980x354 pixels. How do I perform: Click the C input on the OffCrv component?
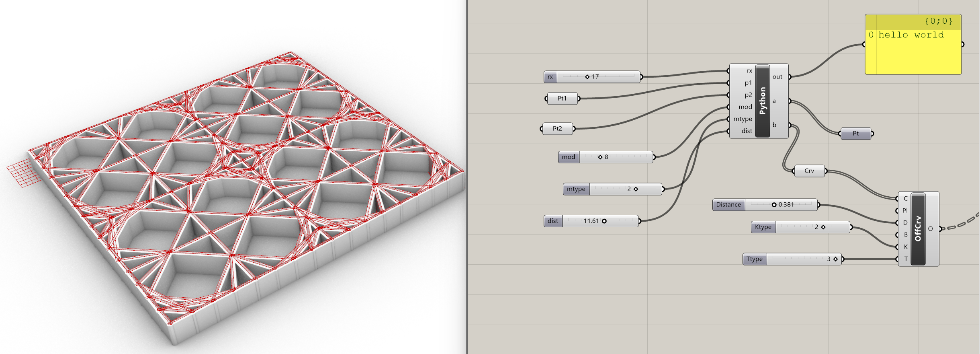coord(905,199)
